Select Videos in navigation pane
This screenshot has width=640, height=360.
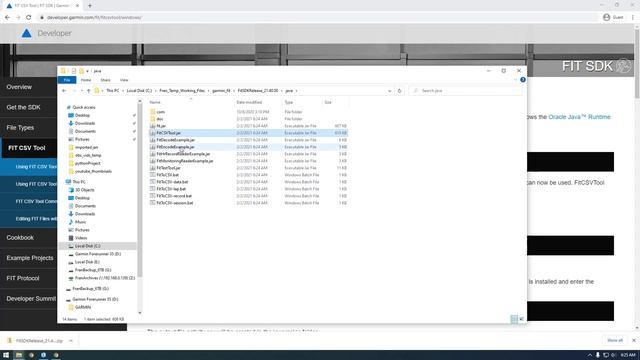pyautogui.click(x=81, y=238)
